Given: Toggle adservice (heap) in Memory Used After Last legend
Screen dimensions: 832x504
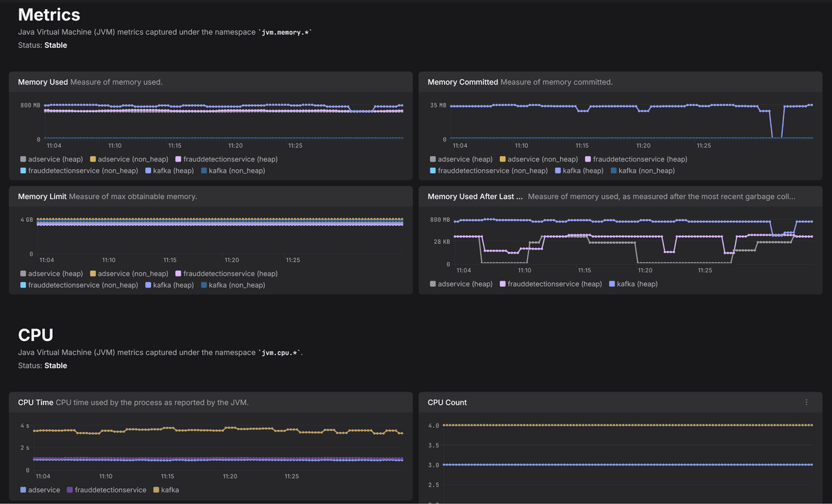Looking at the screenshot, I should 461,284.
